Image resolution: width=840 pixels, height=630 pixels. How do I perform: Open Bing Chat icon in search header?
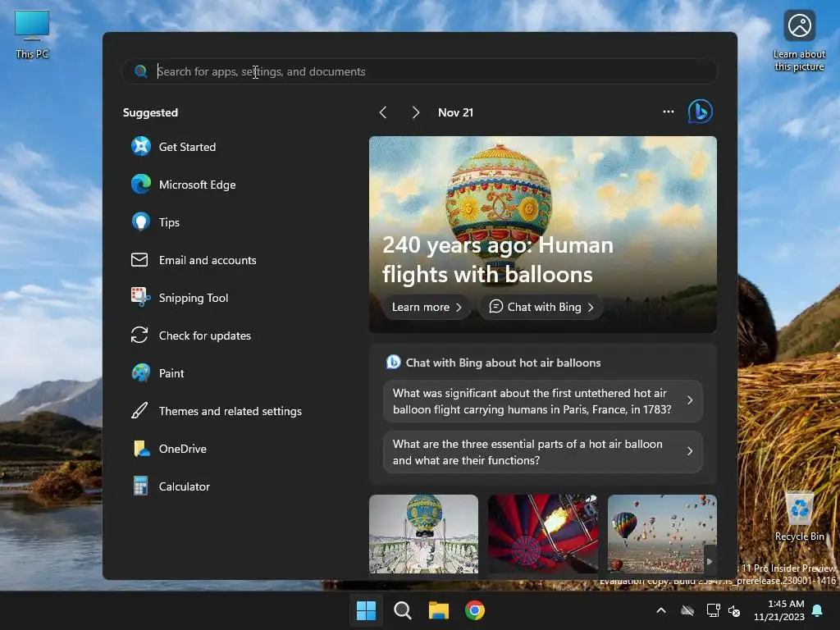[x=701, y=112]
